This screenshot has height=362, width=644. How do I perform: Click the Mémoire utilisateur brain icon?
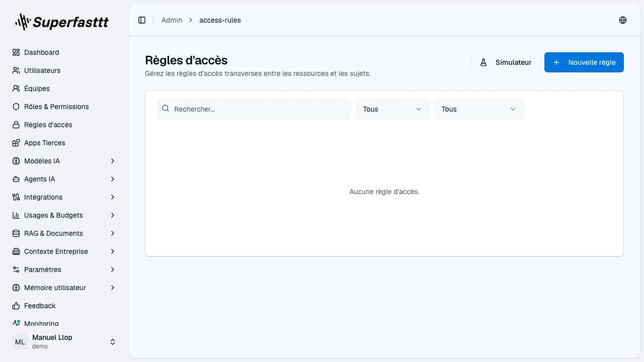tap(16, 288)
